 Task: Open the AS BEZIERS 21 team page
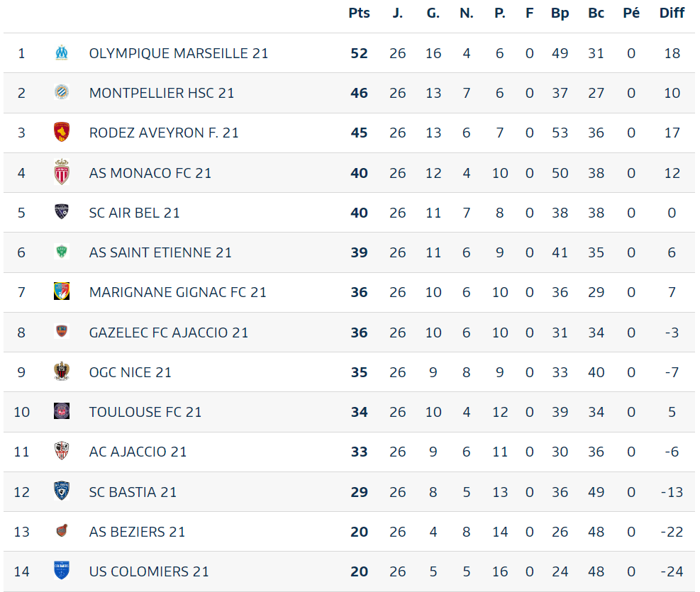click(x=137, y=531)
